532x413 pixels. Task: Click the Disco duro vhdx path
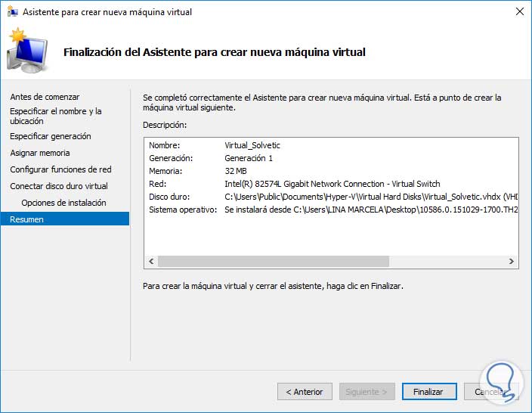click(371, 197)
